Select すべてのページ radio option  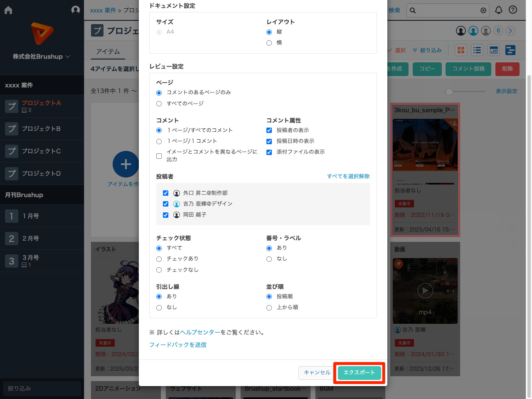click(159, 103)
